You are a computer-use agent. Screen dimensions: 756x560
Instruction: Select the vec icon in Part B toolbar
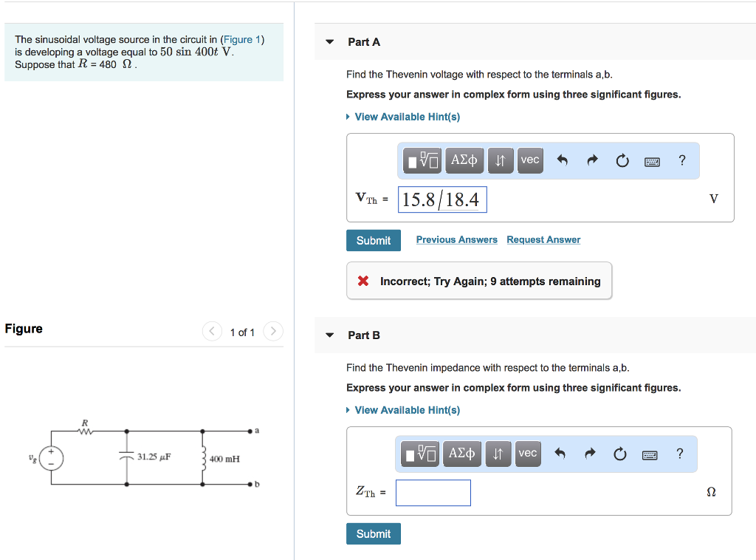click(528, 454)
